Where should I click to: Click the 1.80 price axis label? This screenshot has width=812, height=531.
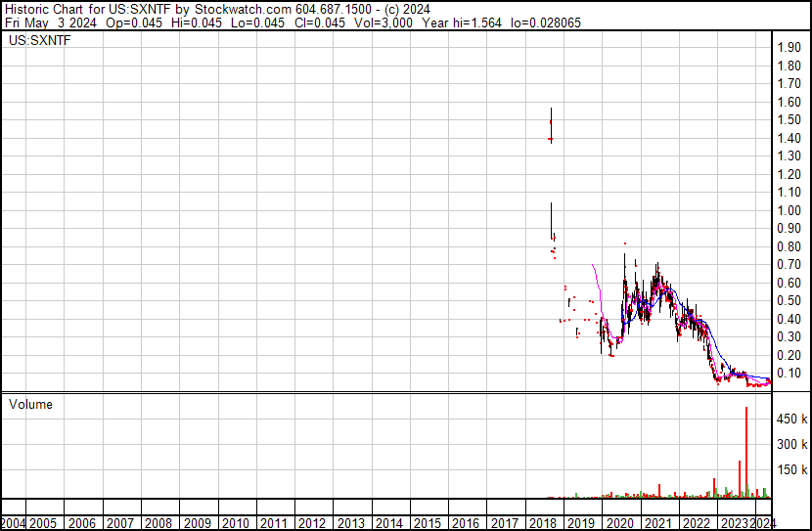coord(789,66)
